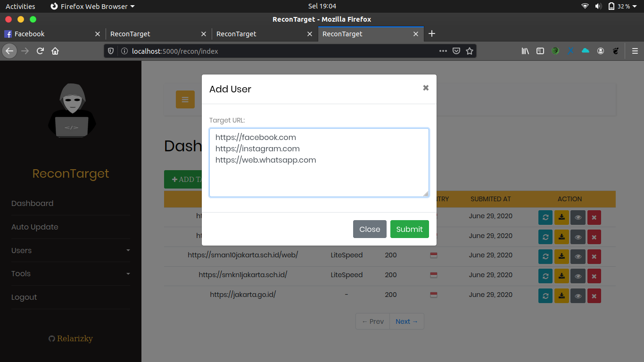This screenshot has height=362, width=644.
Task: Bookmark this page with the star icon
Action: coord(470,51)
